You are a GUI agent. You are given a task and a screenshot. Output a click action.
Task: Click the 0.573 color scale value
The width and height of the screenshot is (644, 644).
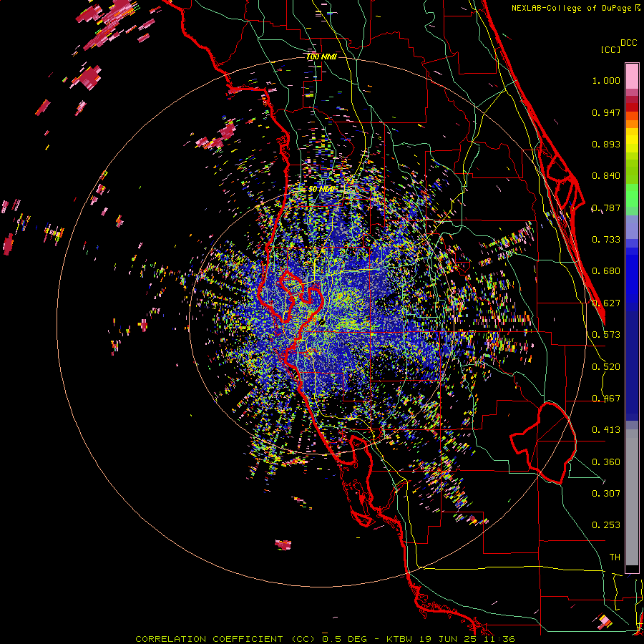tap(606, 335)
